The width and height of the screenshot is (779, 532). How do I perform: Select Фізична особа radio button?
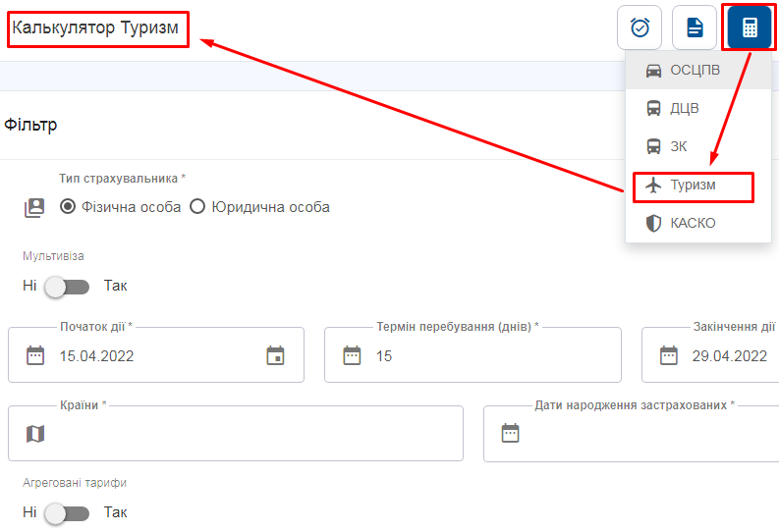pyautogui.click(x=68, y=206)
